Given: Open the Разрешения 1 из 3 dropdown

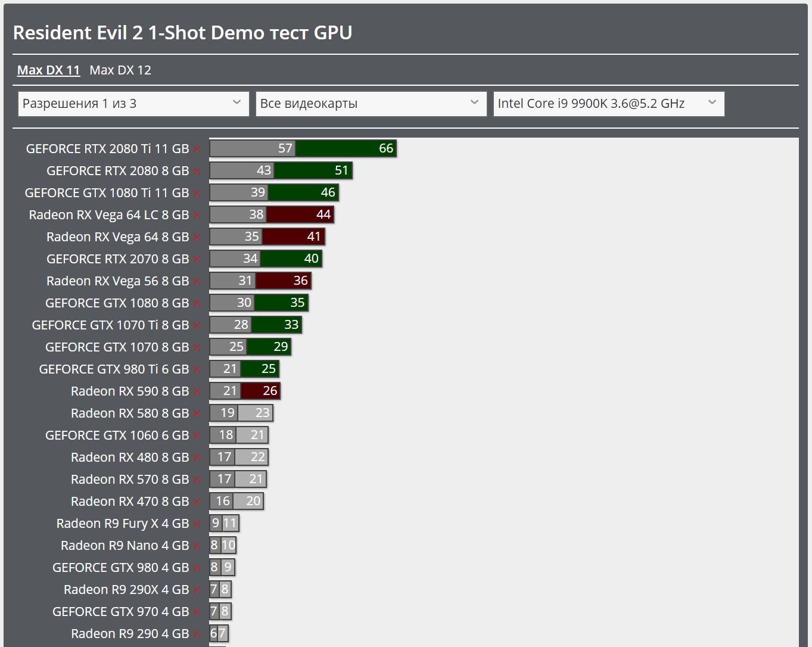Looking at the screenshot, I should [133, 104].
